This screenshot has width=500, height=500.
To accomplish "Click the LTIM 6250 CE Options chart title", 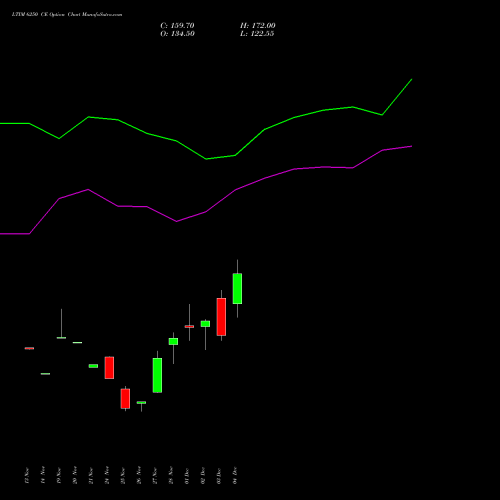I will [x=67, y=15].
